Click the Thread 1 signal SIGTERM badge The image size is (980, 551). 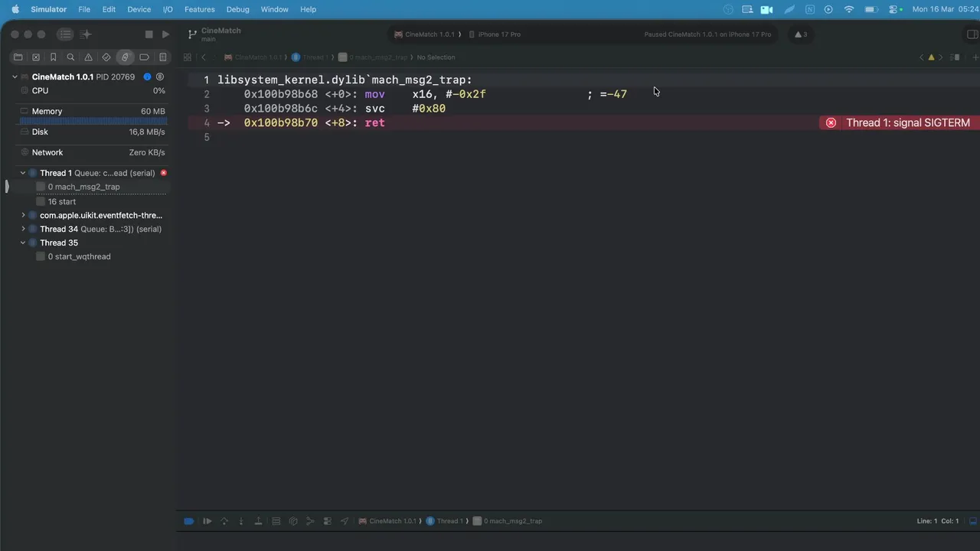900,122
